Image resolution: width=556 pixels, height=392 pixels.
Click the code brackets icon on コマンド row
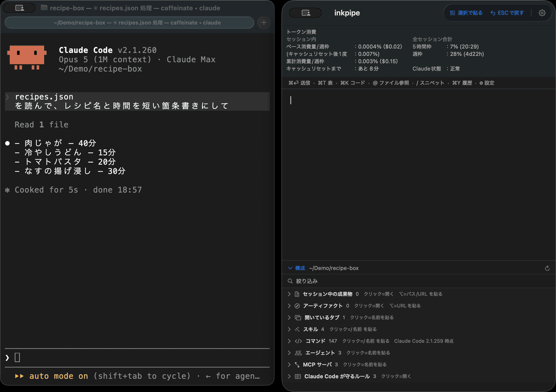298,341
